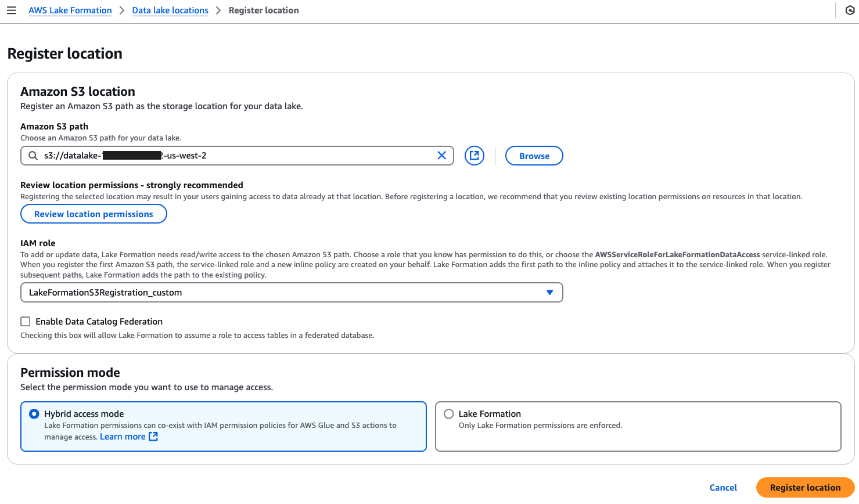This screenshot has height=504, width=859.
Task: Click Review location permissions button
Action: click(x=94, y=214)
